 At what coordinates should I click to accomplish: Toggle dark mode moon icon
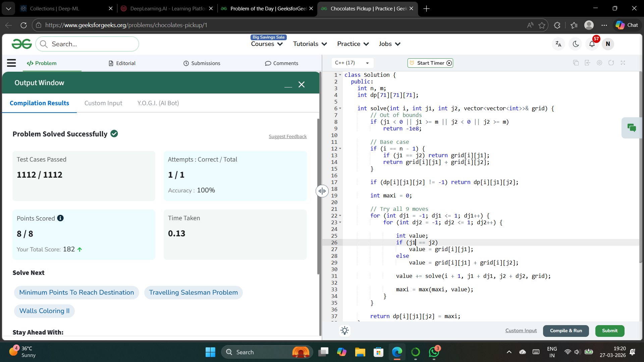tap(576, 44)
